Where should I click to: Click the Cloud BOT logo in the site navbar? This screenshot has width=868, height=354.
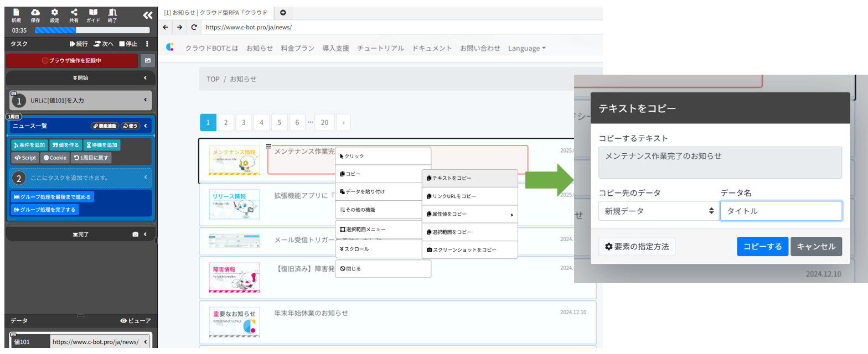coord(170,48)
